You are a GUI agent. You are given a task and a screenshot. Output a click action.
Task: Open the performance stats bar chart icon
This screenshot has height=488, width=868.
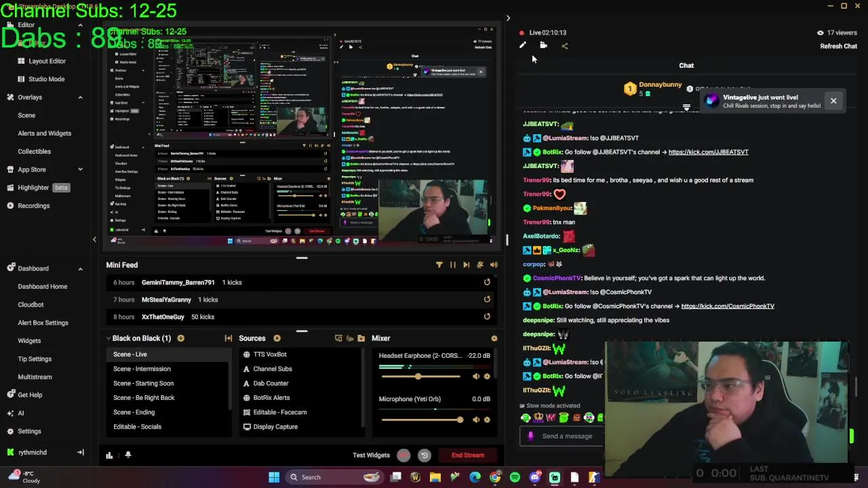[109, 455]
